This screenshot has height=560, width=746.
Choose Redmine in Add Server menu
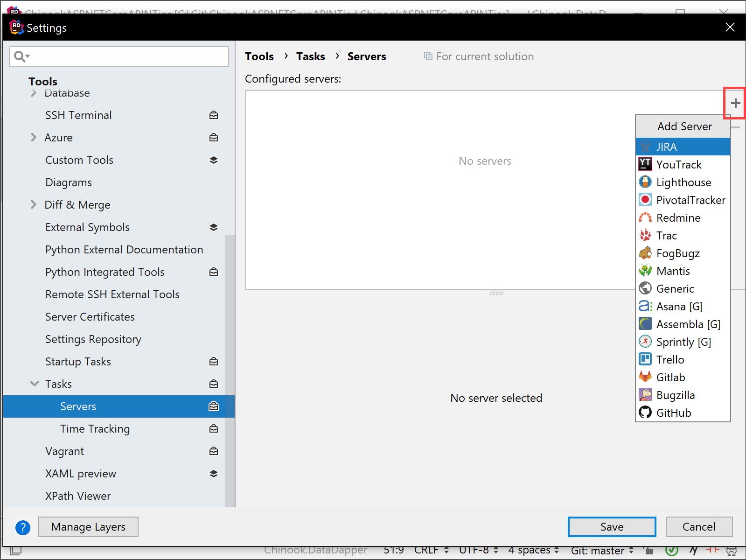coord(683,217)
